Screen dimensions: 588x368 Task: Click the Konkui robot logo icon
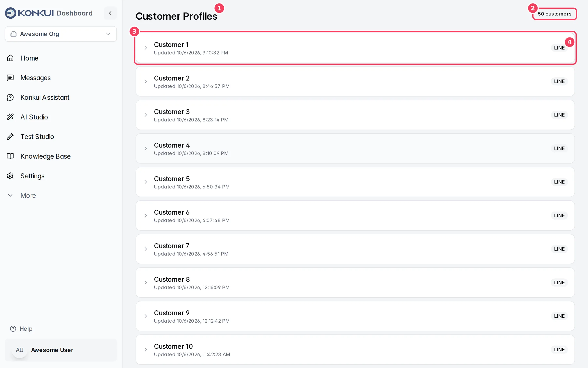[x=11, y=13]
